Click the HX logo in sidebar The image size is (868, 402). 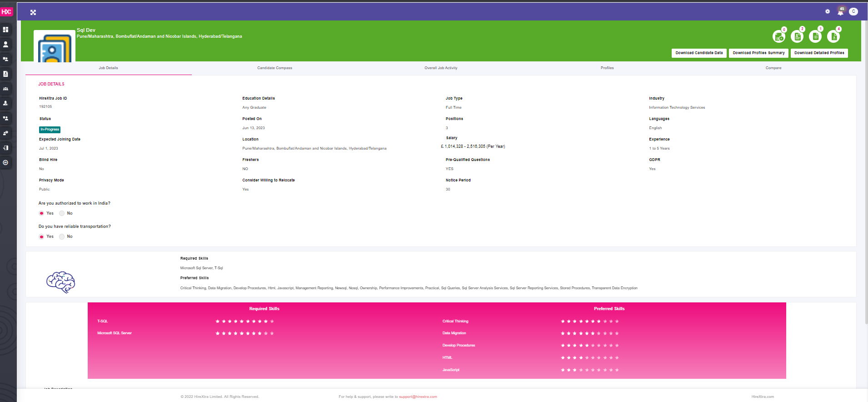coord(6,12)
